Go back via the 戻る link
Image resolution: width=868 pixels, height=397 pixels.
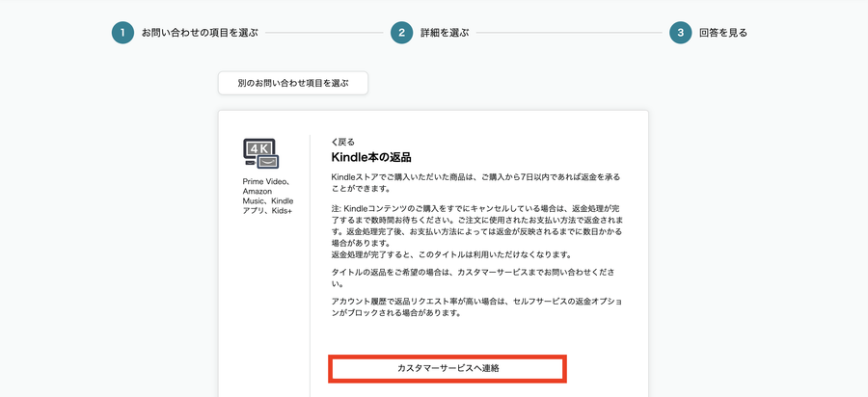point(343,142)
